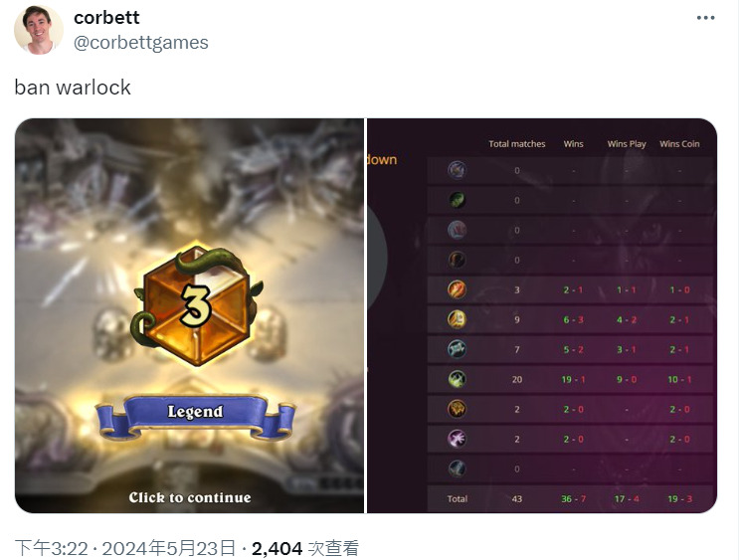Viewport: 739px width, 560px height.
Task: Click the Legend rank 3 gem badge
Action: (197, 305)
